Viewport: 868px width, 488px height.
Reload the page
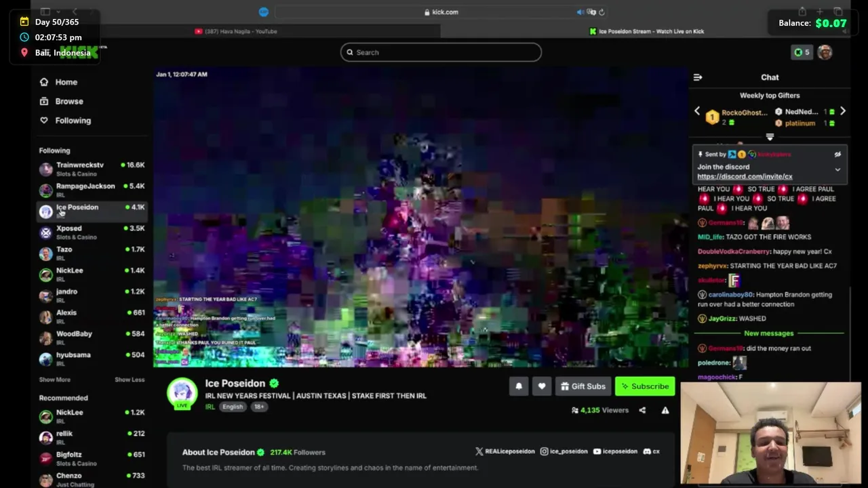[x=601, y=12]
